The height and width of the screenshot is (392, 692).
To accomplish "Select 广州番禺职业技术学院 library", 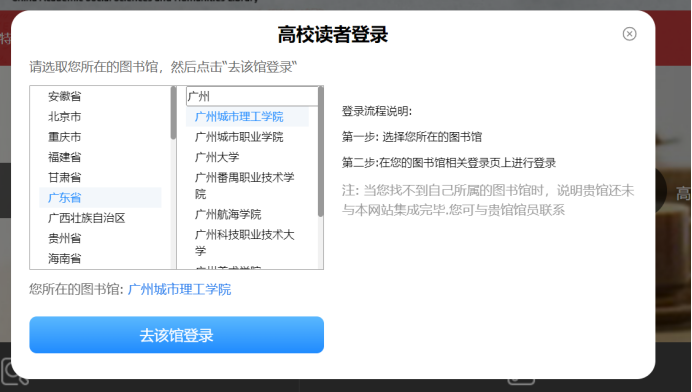I will [247, 186].
